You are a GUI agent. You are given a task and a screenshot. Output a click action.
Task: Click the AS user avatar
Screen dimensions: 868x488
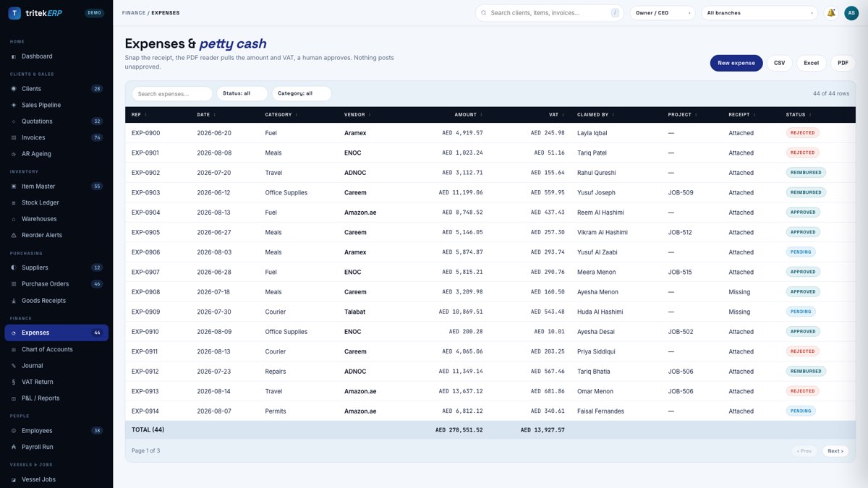coord(851,13)
